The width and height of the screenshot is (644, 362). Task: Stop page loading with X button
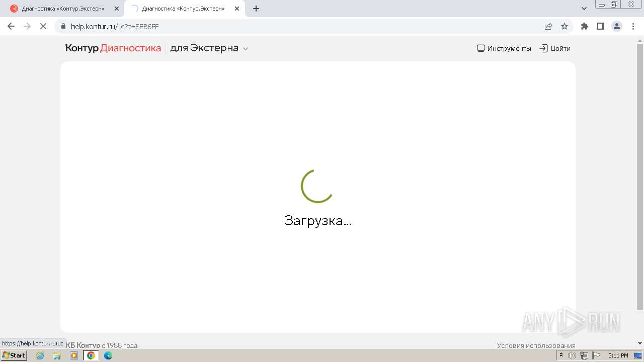pos(43,26)
